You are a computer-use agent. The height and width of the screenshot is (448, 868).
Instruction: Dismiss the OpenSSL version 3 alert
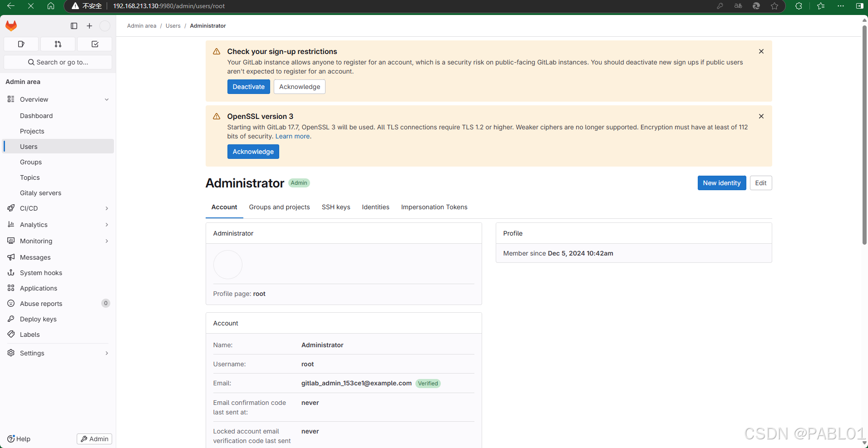coord(761,116)
